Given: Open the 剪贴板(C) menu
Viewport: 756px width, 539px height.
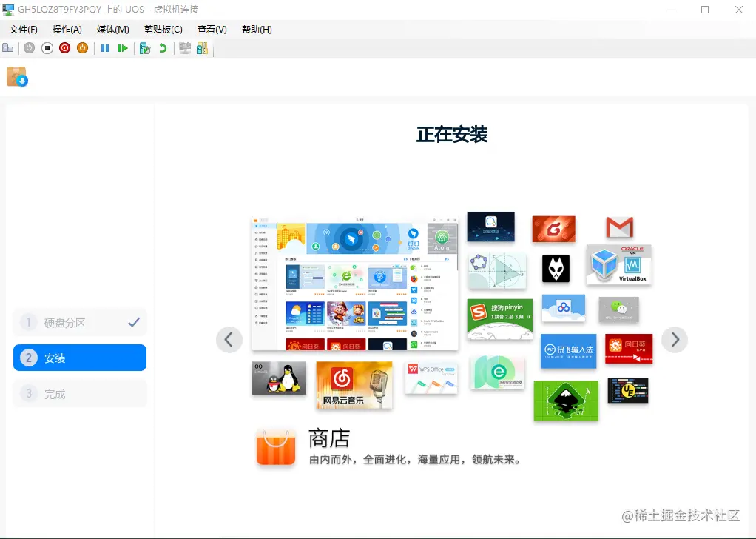Looking at the screenshot, I should click(x=163, y=30).
